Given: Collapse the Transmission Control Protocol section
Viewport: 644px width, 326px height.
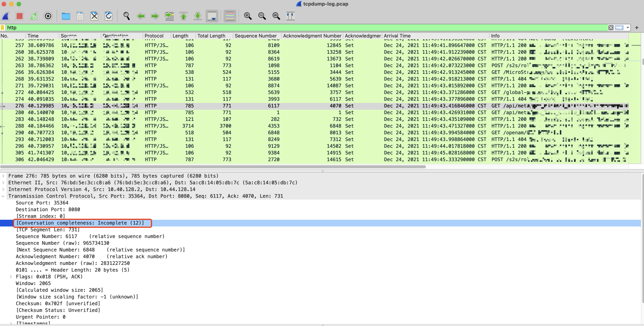Looking at the screenshot, I should click(3, 196).
